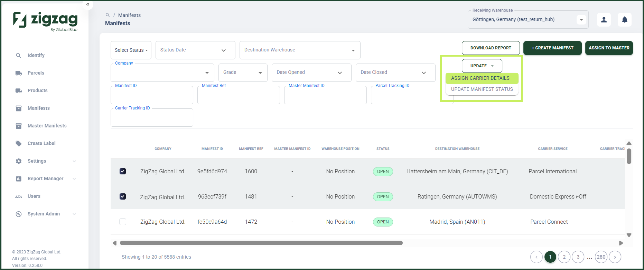Click the Create Label tag icon
This screenshot has height=270, width=644.
tap(19, 143)
